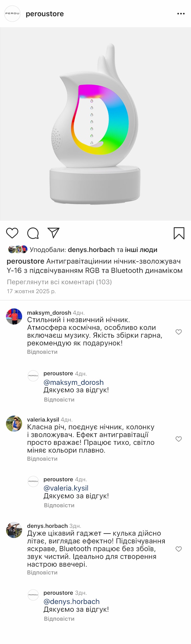Screen dimensions: 191x644
Task: Open the three-dot more options menu
Action: click(181, 14)
